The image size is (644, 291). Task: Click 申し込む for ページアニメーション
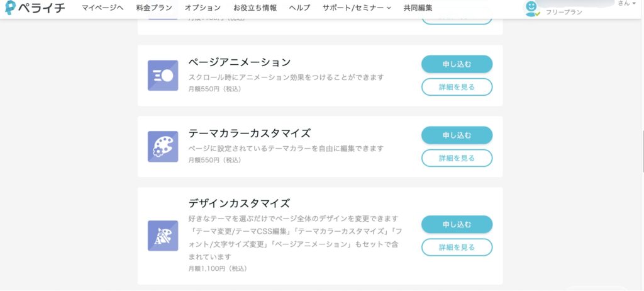point(457,64)
